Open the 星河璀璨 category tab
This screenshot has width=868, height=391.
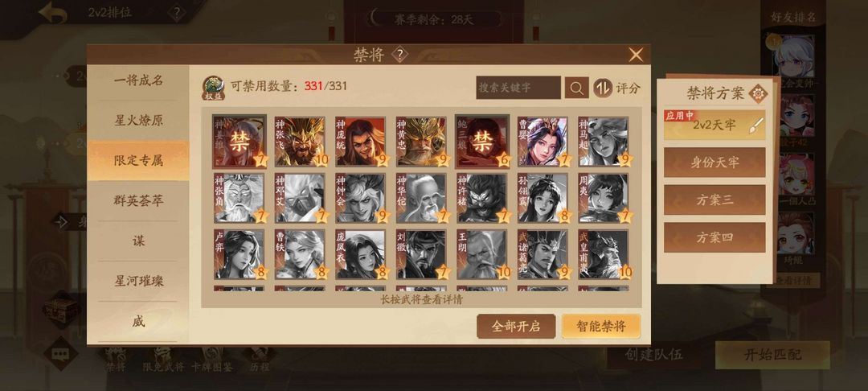click(x=138, y=281)
